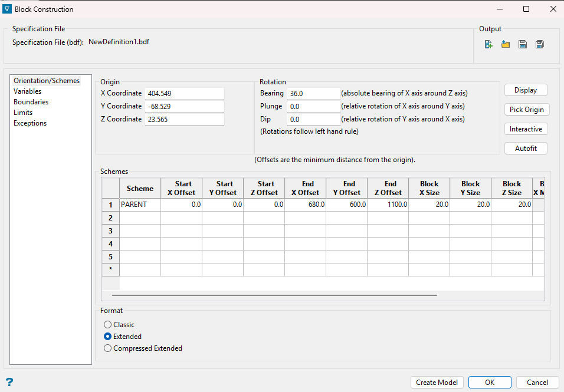
Task: Save the specification with the single-disk icon
Action: point(523,44)
